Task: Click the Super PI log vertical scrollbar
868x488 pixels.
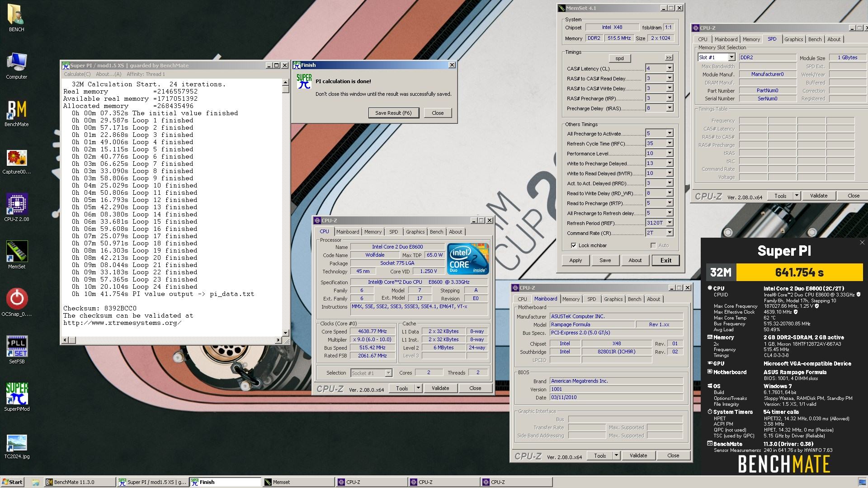Action: point(285,208)
